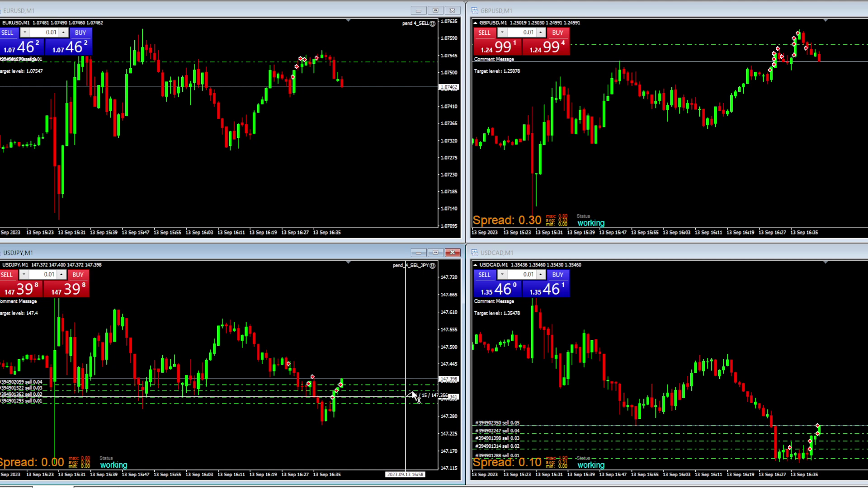Screen dimensions: 868x488
Task: Select order #394901398 sell 0.03 on USDCAD
Action: tap(497, 438)
